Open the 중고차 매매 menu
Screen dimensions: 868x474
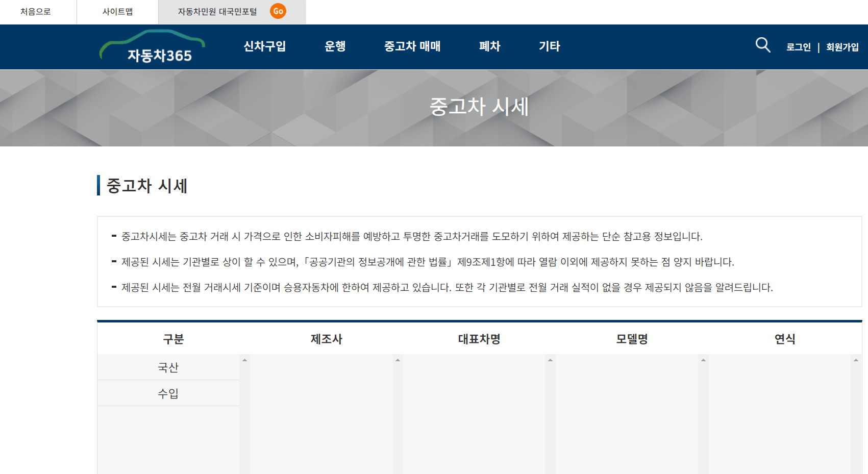click(413, 46)
